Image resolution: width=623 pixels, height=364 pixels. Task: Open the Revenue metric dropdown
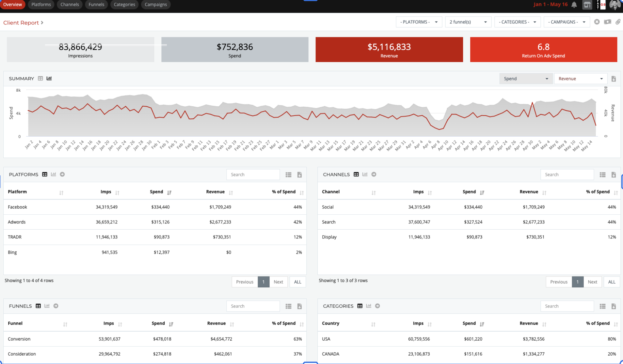point(581,79)
